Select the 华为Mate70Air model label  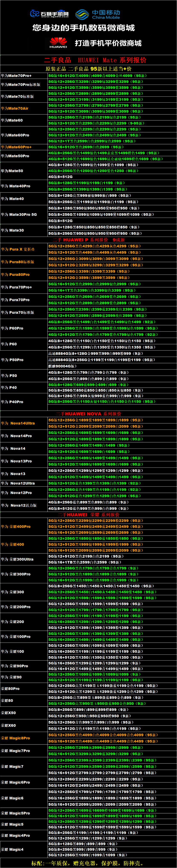pyautogui.click(x=15, y=108)
